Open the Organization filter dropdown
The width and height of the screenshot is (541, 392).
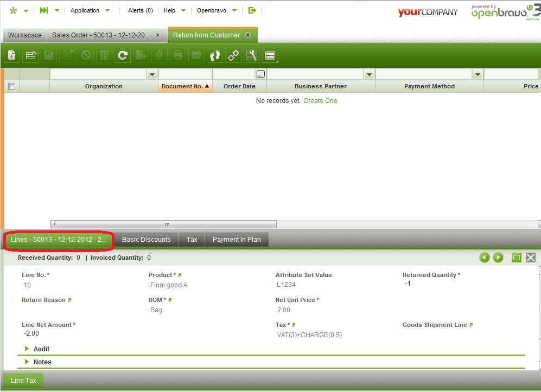[x=152, y=74]
